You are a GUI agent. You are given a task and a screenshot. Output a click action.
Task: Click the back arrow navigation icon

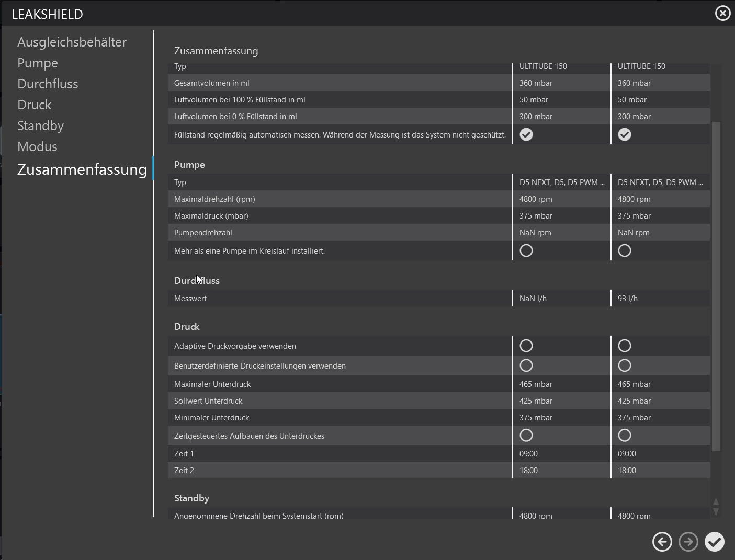pyautogui.click(x=662, y=542)
